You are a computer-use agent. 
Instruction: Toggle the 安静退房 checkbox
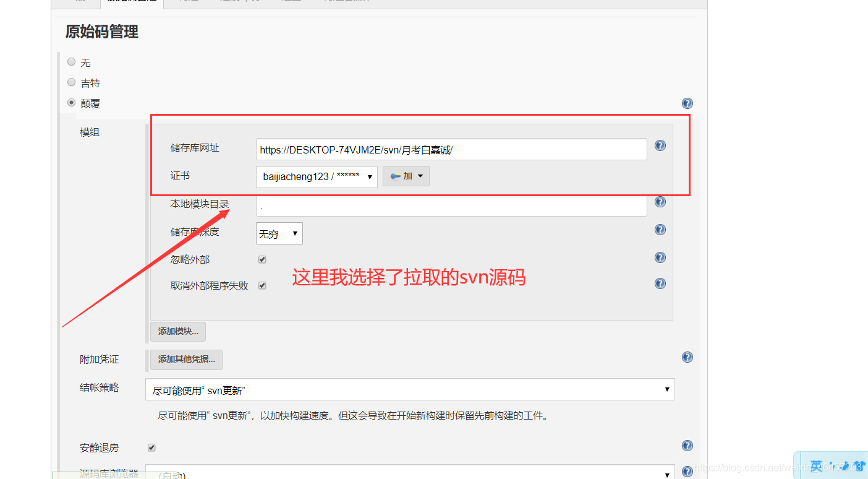pos(151,447)
